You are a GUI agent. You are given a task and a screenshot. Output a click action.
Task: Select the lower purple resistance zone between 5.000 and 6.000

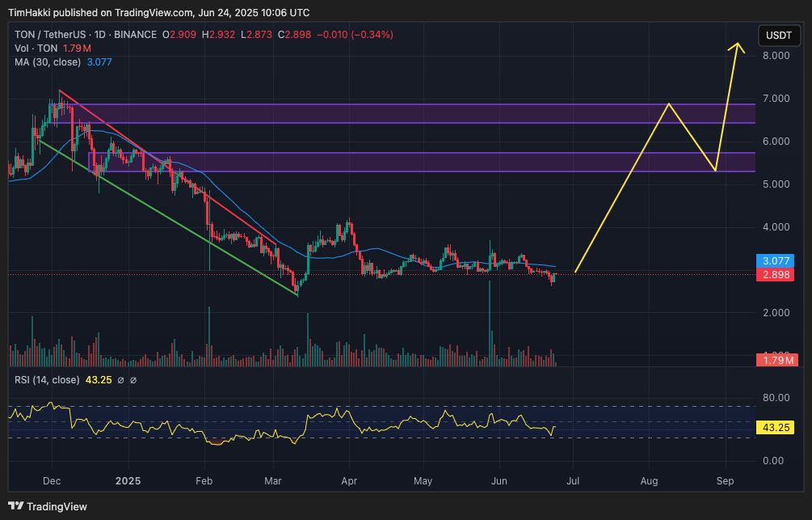[x=422, y=163]
